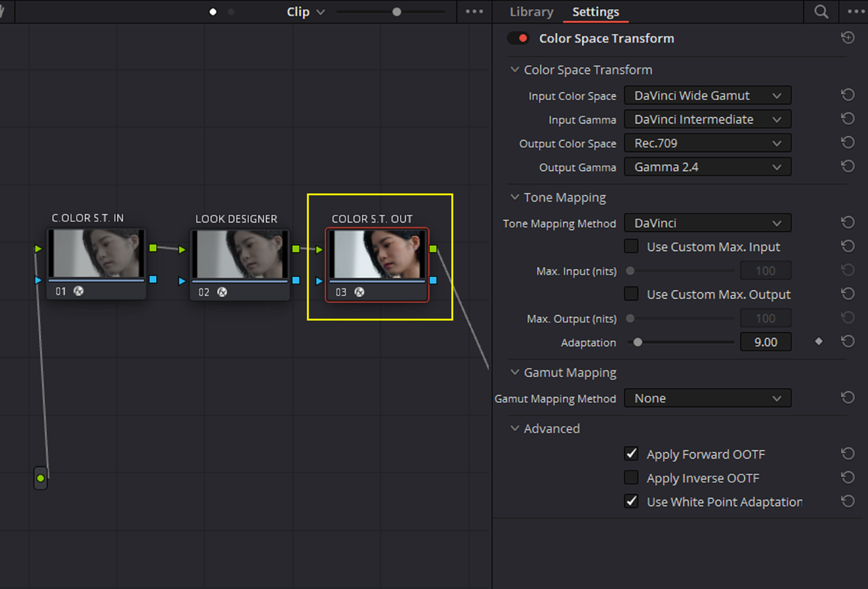Open the Output Gamma dropdown
868x589 pixels.
point(707,166)
